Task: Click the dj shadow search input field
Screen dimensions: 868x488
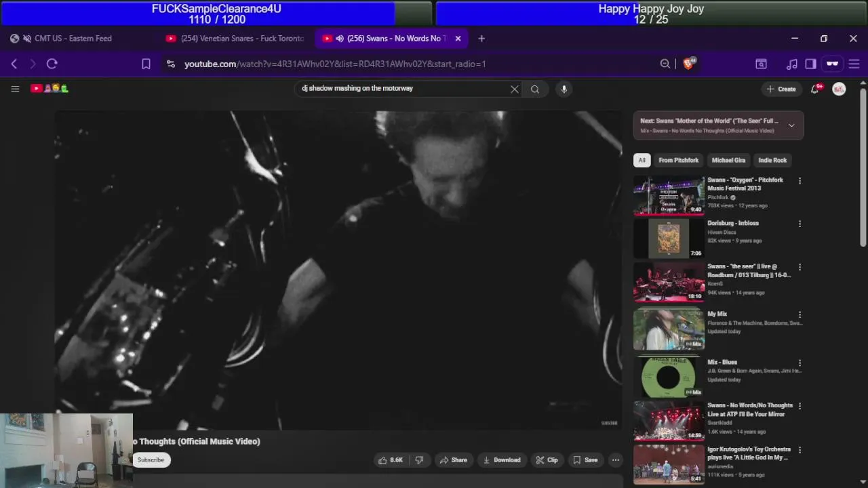Action: 403,89
